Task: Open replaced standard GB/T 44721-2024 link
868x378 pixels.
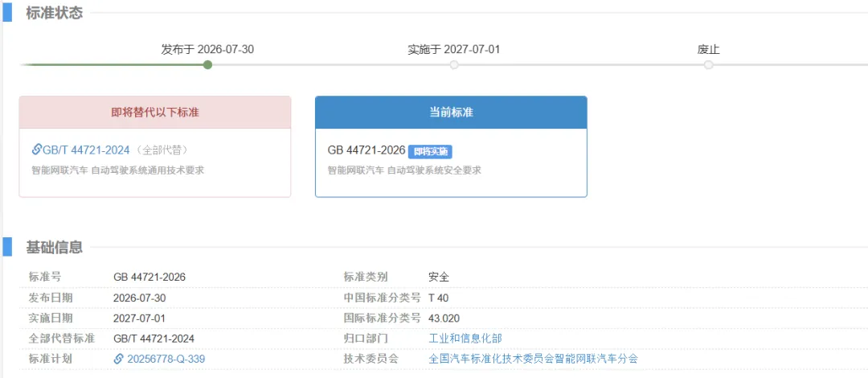Action: 86,150
